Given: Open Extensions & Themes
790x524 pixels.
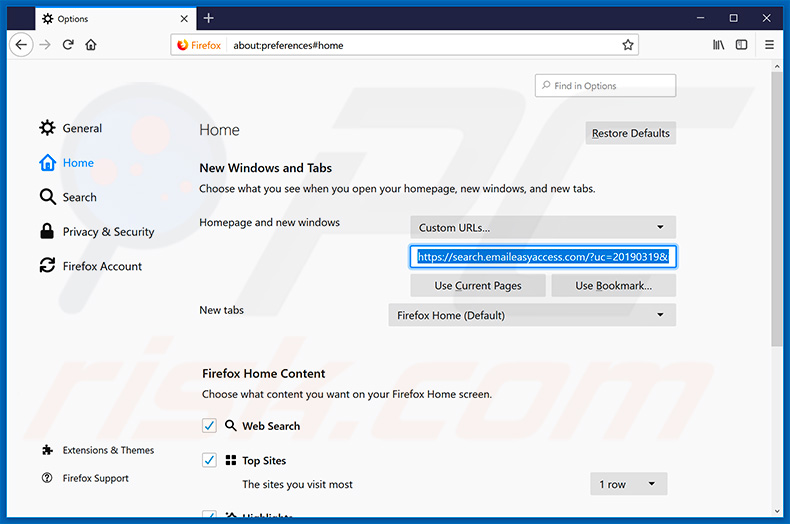Looking at the screenshot, I should (98, 450).
